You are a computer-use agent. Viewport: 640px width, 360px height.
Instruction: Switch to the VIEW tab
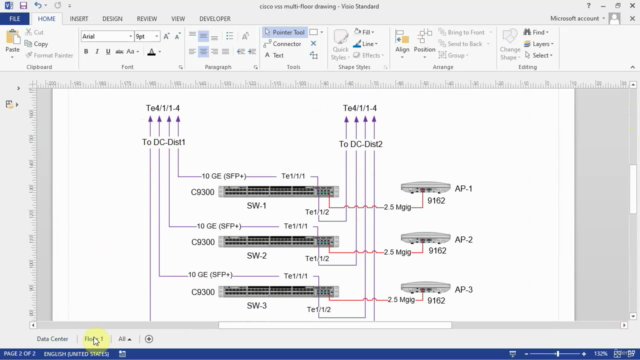click(x=178, y=19)
